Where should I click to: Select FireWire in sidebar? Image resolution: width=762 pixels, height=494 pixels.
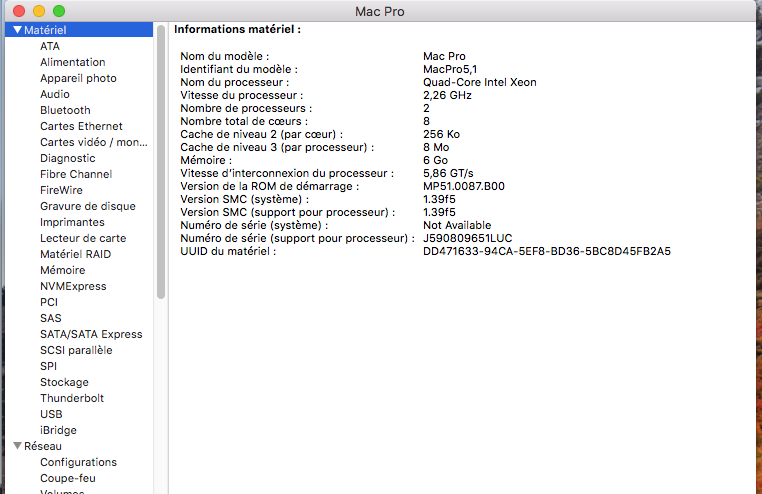coord(61,190)
